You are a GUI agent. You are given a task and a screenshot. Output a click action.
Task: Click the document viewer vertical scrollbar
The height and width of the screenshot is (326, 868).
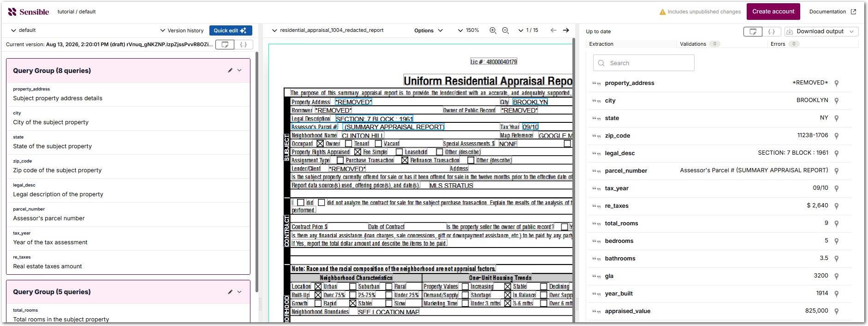[x=574, y=180]
